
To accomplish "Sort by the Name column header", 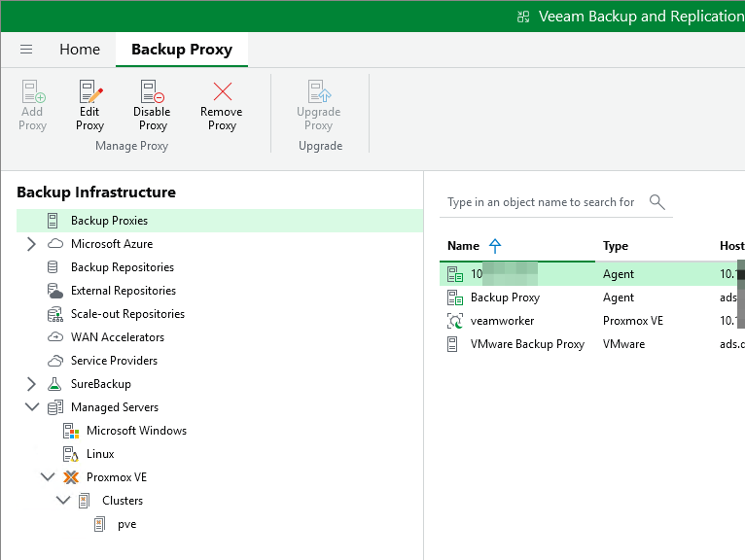I will click(x=463, y=246).
